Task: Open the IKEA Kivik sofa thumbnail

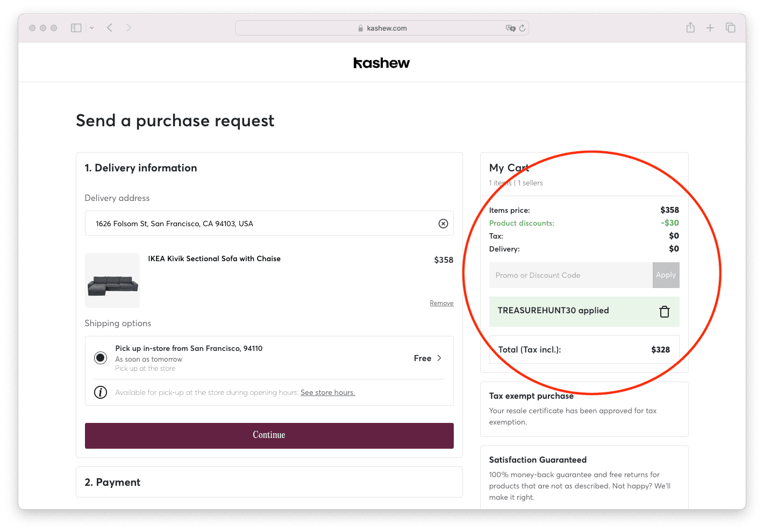Action: [x=112, y=281]
